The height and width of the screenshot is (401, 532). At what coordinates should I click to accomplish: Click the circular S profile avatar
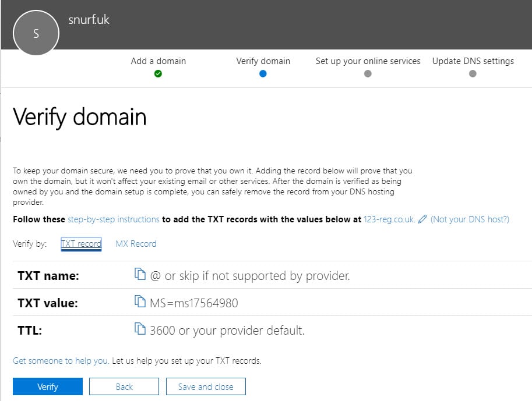[36, 33]
